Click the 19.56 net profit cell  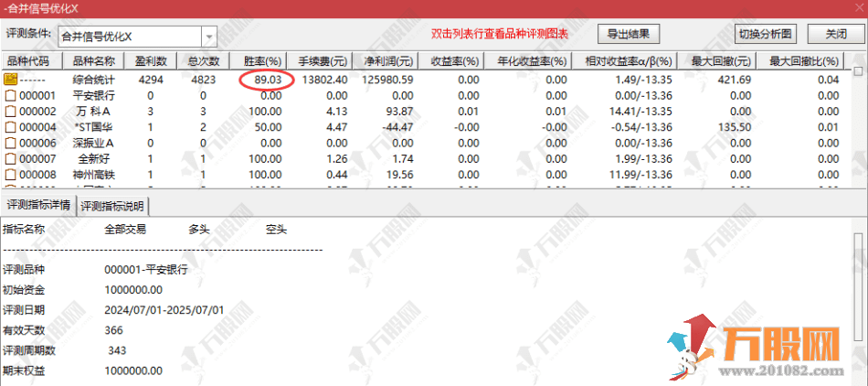pyautogui.click(x=400, y=175)
